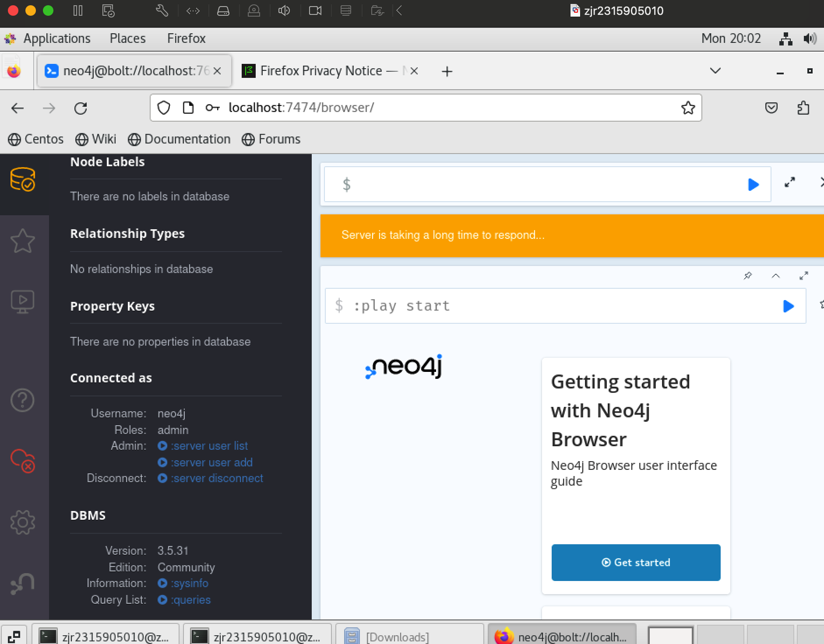Pin the :play start frame
Viewport: 824px width, 644px height.
[x=748, y=276]
